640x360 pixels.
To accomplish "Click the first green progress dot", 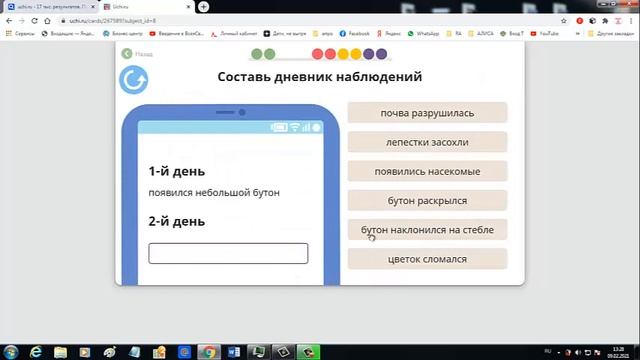I will [x=256, y=54].
